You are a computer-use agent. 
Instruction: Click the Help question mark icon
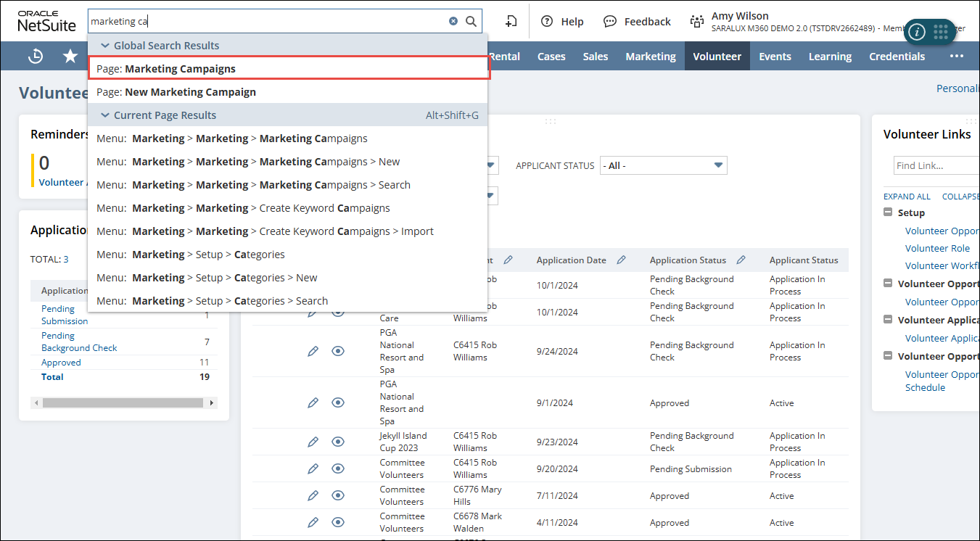tap(547, 21)
